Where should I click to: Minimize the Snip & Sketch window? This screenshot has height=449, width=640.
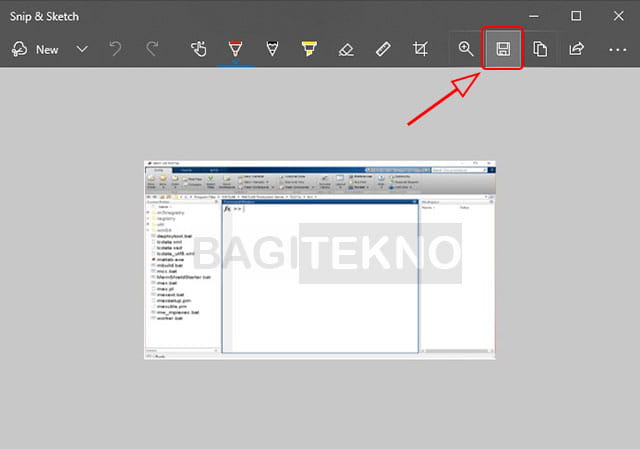click(534, 16)
